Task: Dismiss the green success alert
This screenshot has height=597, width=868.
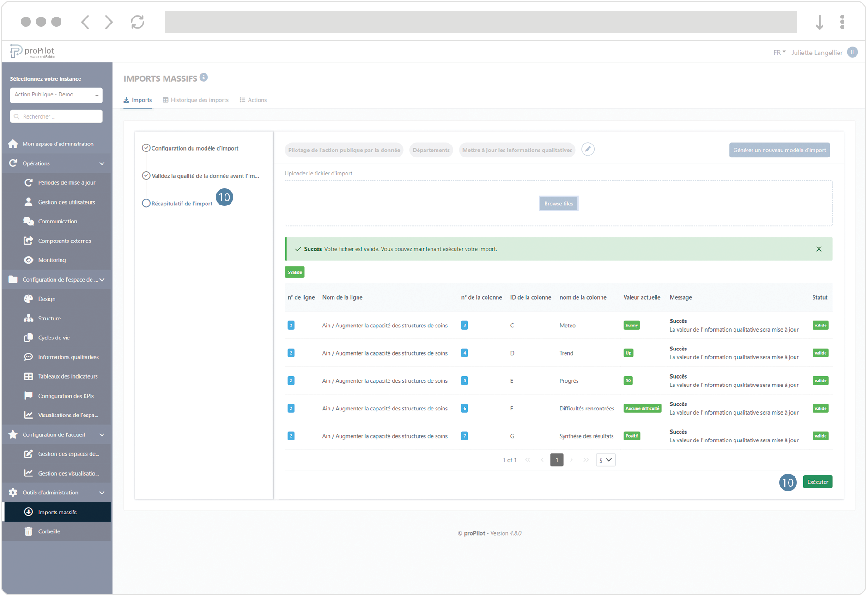Action: [819, 249]
